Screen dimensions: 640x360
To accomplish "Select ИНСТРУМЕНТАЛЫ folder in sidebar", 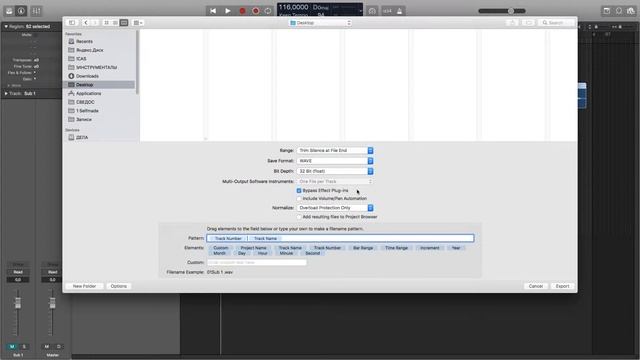I will click(96, 67).
